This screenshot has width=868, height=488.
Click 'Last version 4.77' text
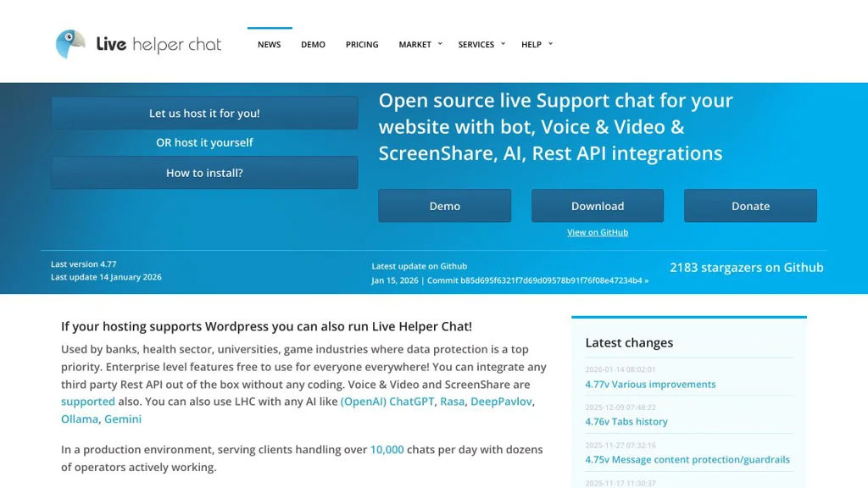click(84, 264)
